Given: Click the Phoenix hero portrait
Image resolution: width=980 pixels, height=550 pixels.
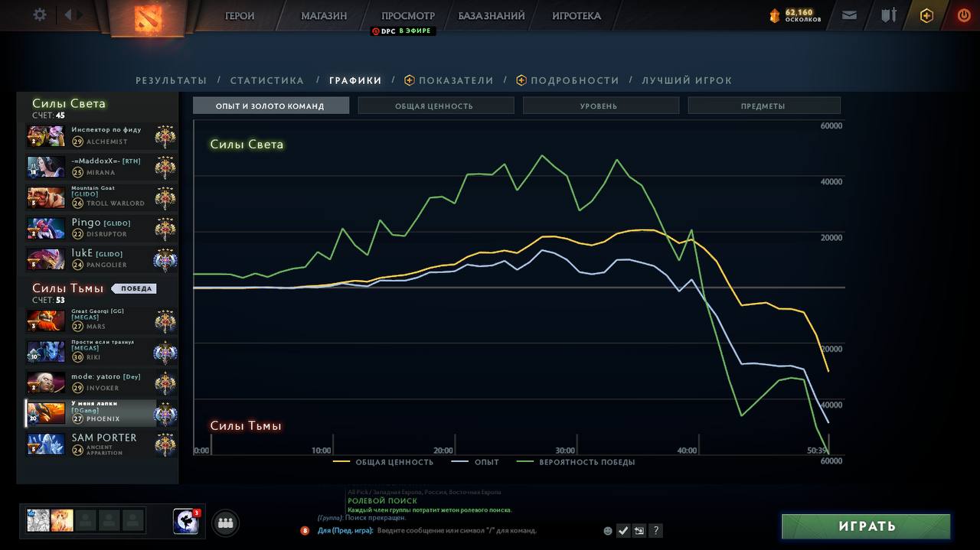Looking at the screenshot, I should (46, 413).
